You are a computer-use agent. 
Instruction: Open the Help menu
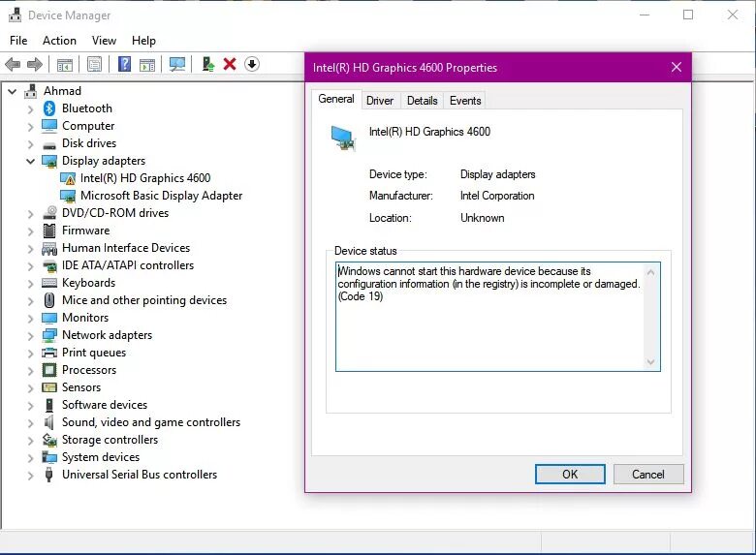pyautogui.click(x=143, y=41)
